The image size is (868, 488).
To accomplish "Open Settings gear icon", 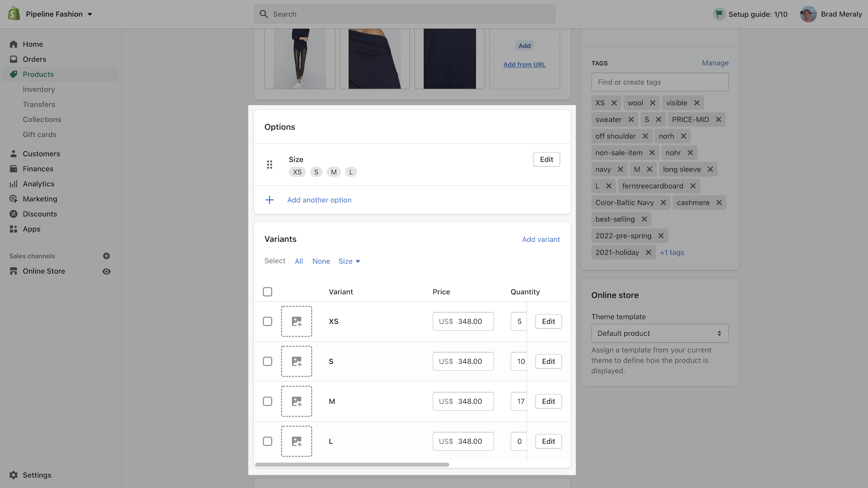I will coord(14,475).
